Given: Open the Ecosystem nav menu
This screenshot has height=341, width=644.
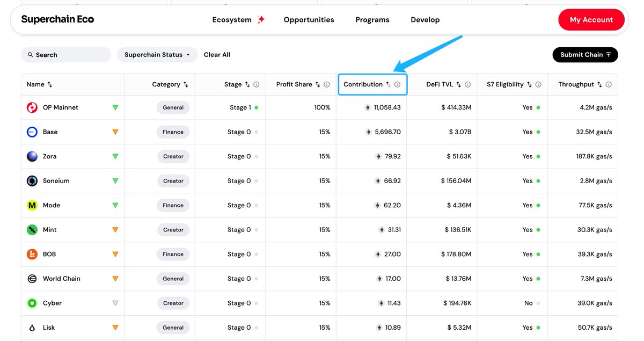Looking at the screenshot, I should pyautogui.click(x=238, y=19).
